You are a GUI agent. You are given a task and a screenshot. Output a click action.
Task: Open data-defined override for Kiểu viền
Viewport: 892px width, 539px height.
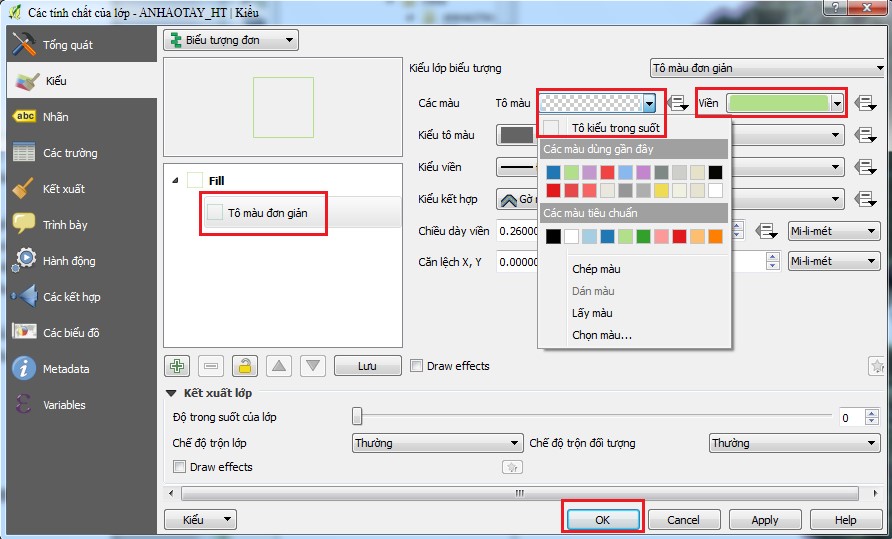coord(865,167)
